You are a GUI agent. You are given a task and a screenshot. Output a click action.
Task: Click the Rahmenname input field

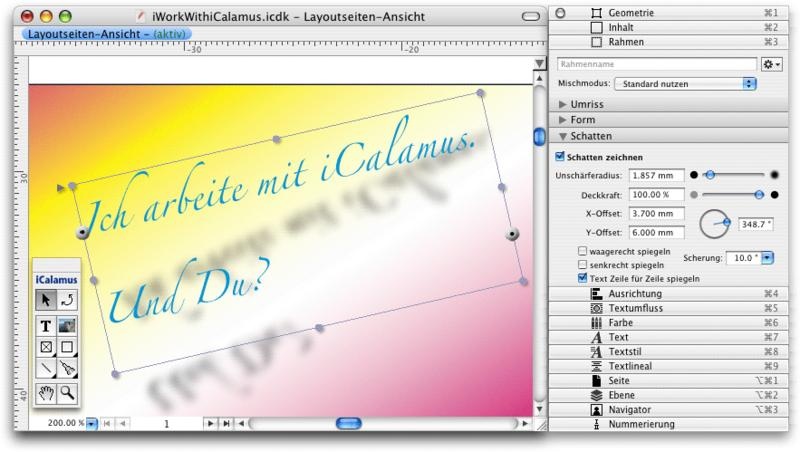click(x=657, y=64)
